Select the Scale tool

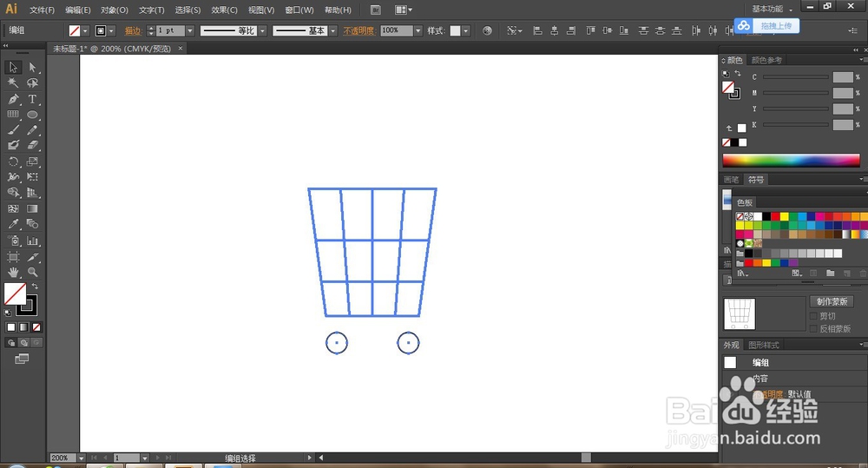[33, 161]
